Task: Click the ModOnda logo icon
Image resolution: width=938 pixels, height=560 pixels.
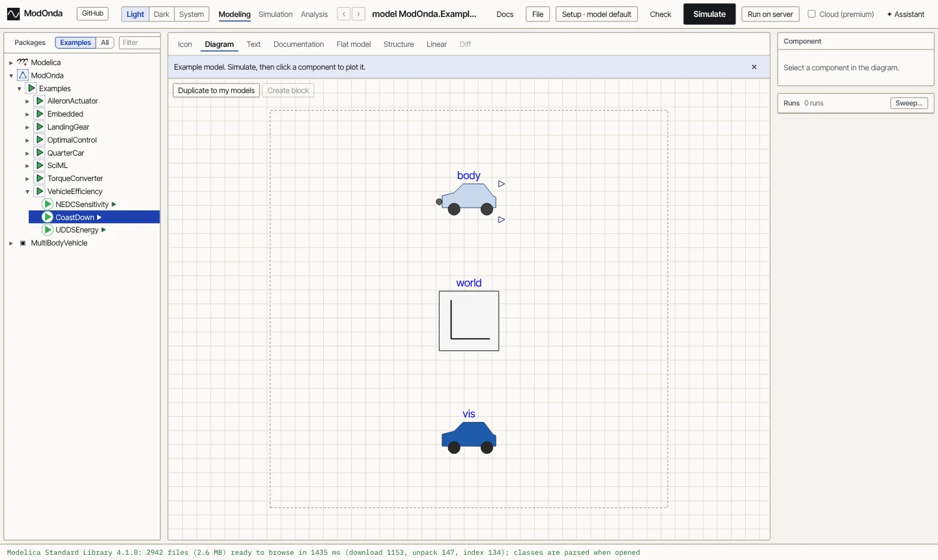Action: pos(13,14)
